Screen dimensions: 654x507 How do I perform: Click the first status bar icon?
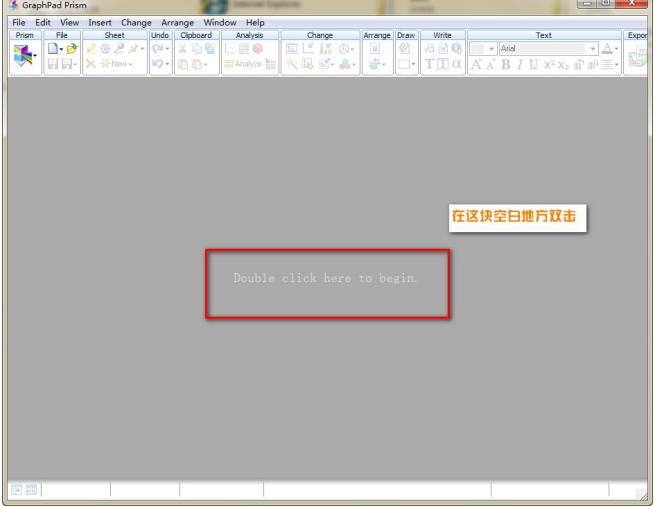coord(17,489)
